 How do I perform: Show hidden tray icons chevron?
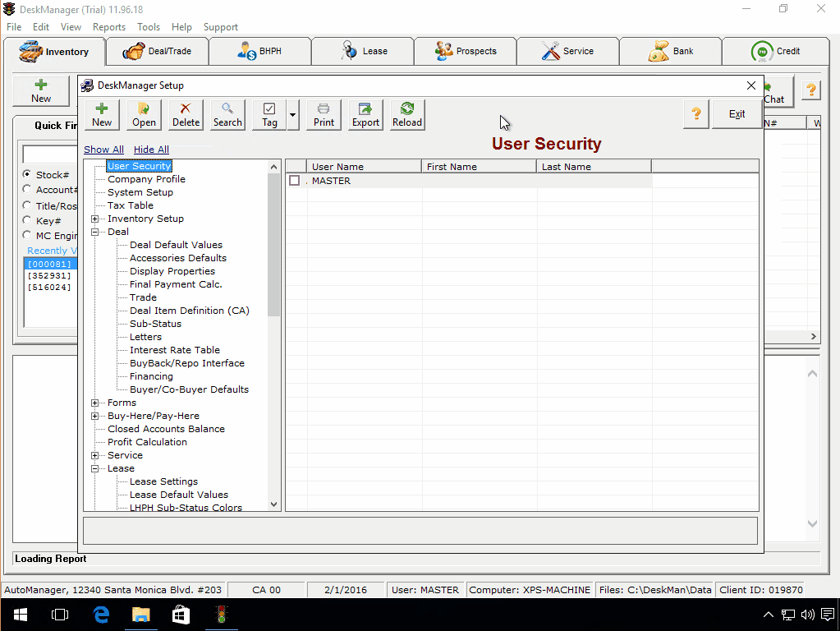(769, 615)
